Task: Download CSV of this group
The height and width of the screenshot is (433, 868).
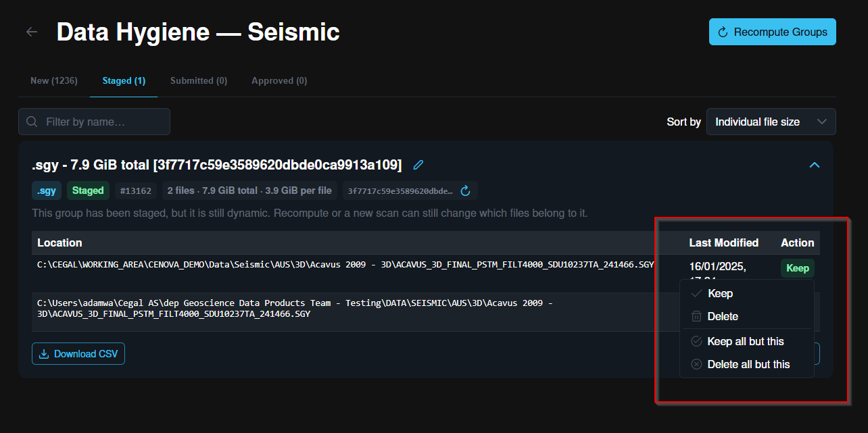Action: (78, 354)
